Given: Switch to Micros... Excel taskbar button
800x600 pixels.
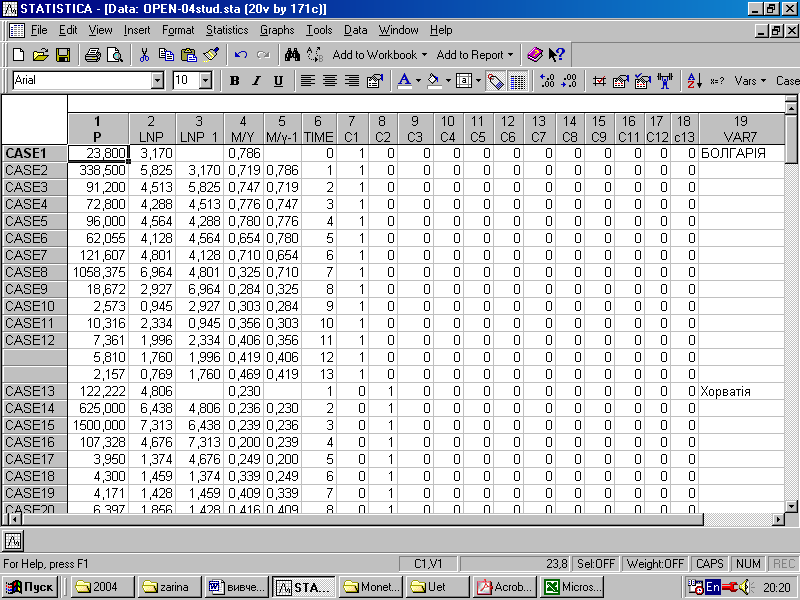Looking at the screenshot, I should (572, 587).
